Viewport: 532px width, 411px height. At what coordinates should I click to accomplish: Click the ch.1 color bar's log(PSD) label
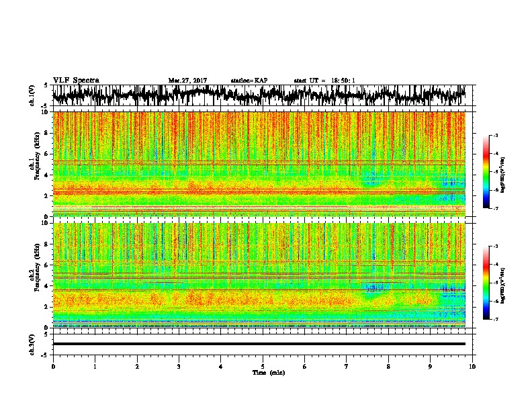pyautogui.click(x=503, y=175)
